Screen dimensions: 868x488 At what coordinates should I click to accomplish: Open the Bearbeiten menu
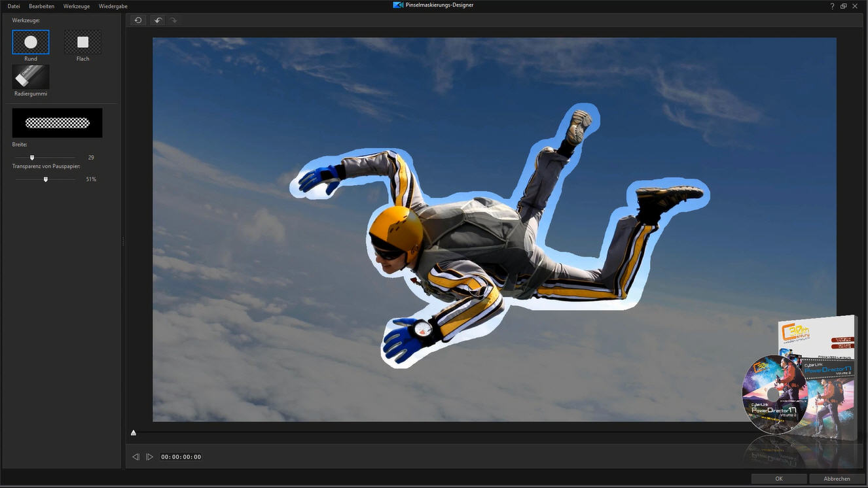coord(41,6)
